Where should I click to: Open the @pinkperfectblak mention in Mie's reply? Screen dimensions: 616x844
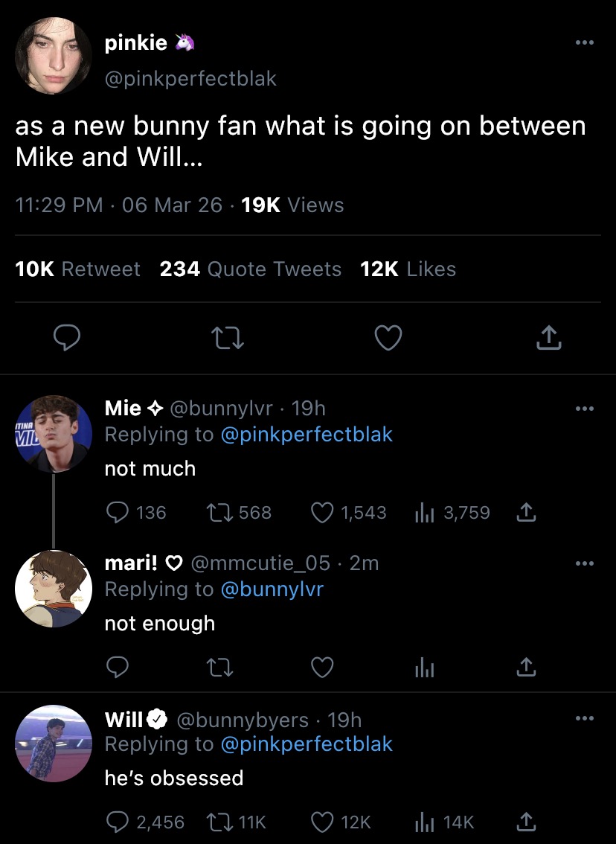(306, 435)
